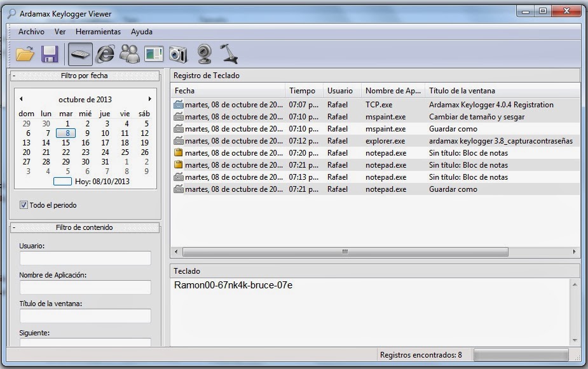Viewport: 588px width, 369px height.
Task: Select October 26 in calendar
Action: (145, 152)
